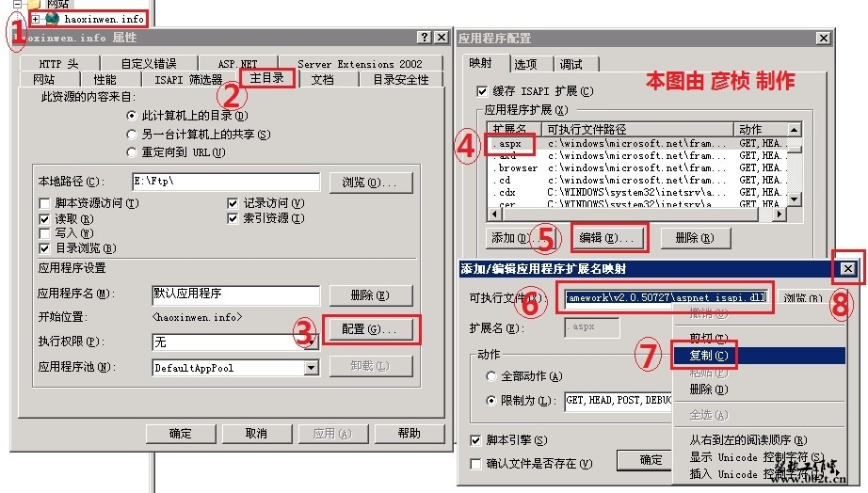This screenshot has height=493, width=868.
Task: Click scroll-up arrow in extensions list
Action: coord(795,130)
